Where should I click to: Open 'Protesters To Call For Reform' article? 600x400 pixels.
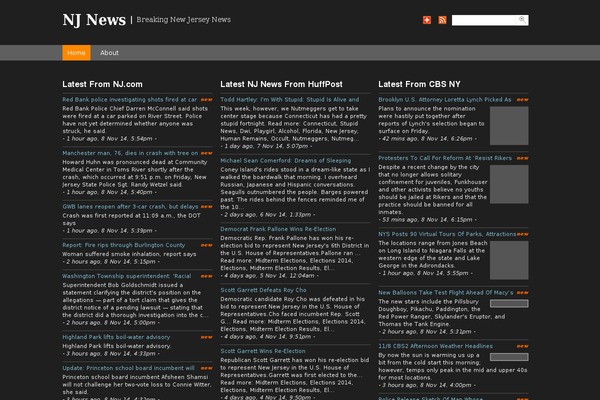[445, 158]
